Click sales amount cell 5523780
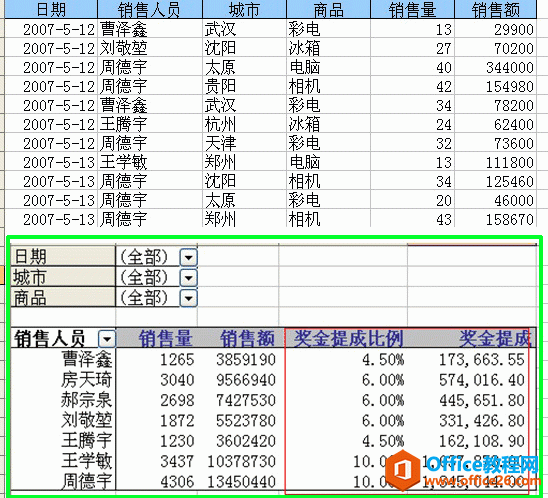The height and width of the screenshot is (498, 548). pos(246,420)
